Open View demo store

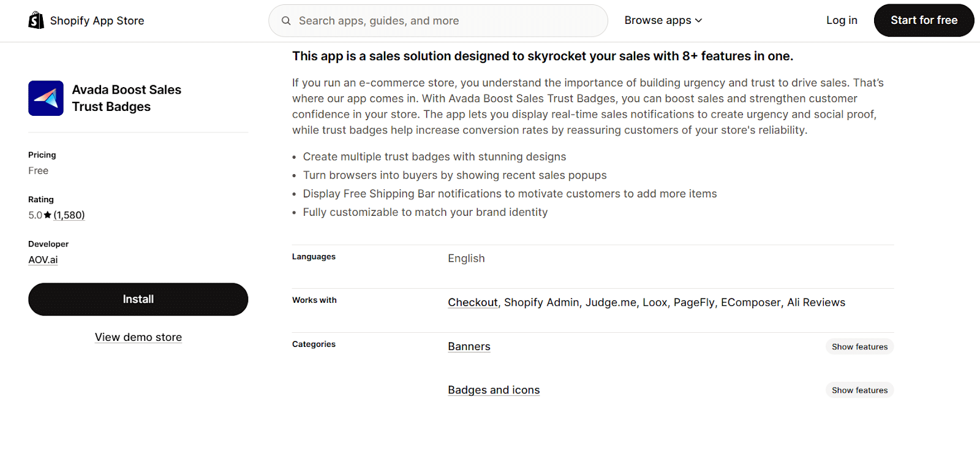[x=138, y=337]
